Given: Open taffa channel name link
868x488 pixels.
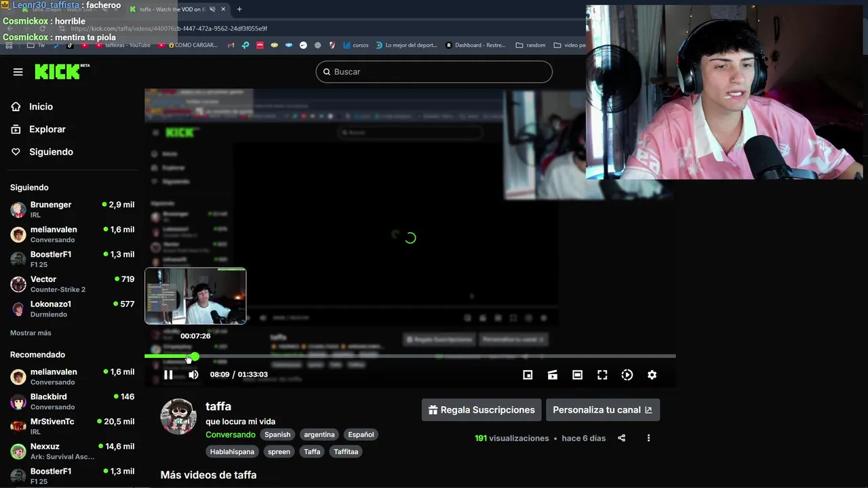Looking at the screenshot, I should coord(218,407).
